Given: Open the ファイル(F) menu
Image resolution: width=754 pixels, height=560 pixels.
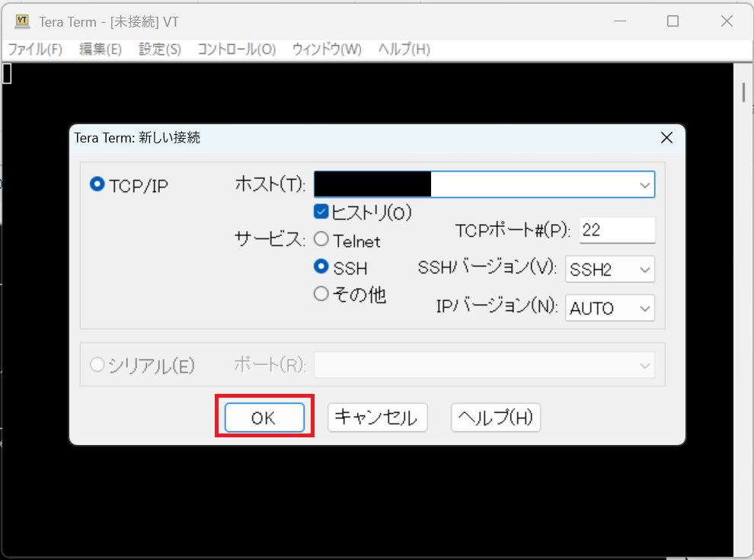Looking at the screenshot, I should click(x=35, y=50).
